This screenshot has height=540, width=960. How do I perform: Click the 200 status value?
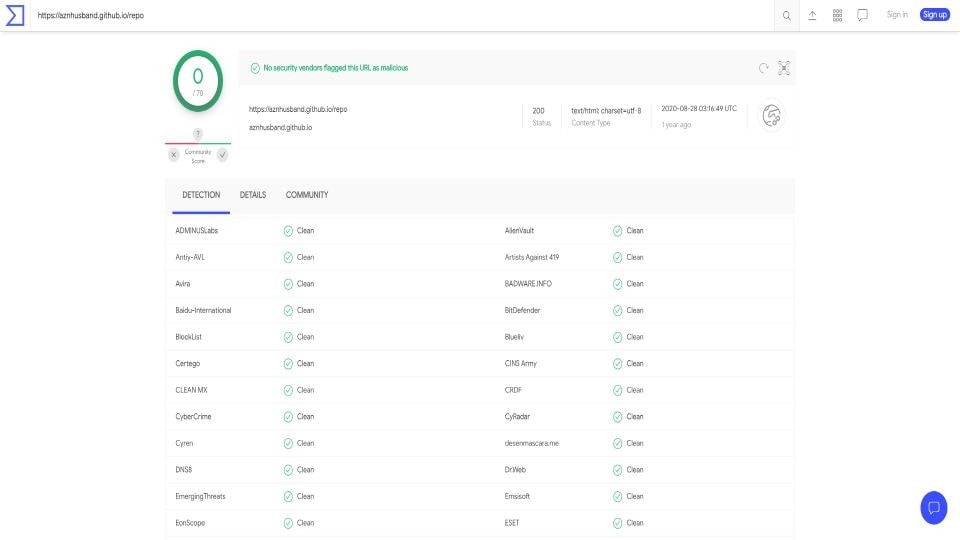point(538,111)
